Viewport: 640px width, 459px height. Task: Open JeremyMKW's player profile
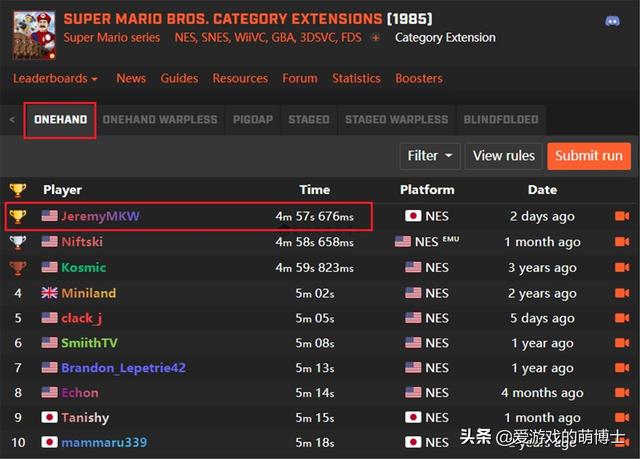pos(100,216)
